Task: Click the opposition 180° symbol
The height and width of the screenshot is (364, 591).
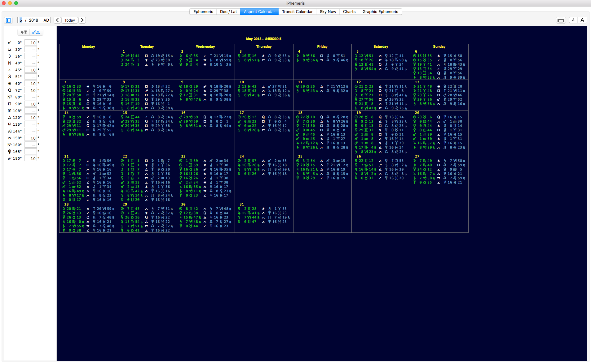Action: [10, 158]
